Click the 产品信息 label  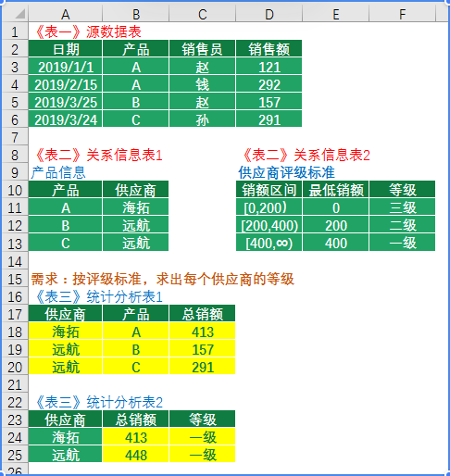click(x=58, y=172)
